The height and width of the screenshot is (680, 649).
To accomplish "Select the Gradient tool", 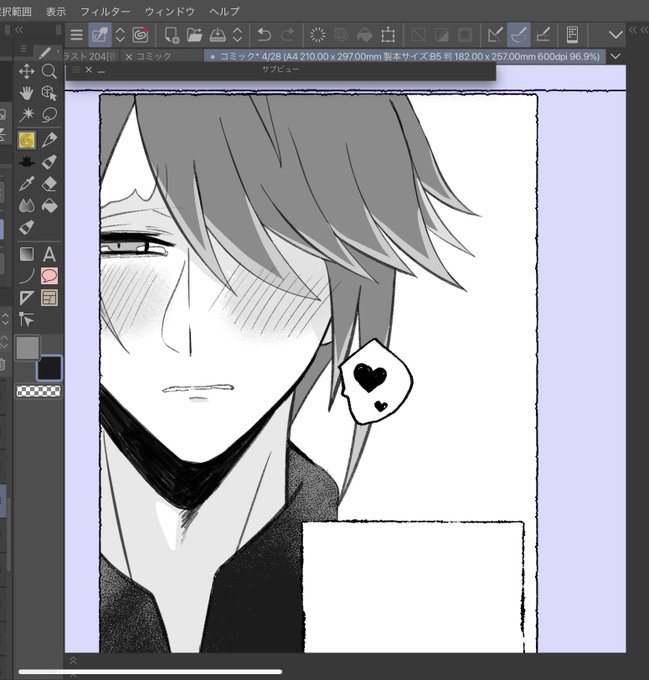I will point(27,254).
